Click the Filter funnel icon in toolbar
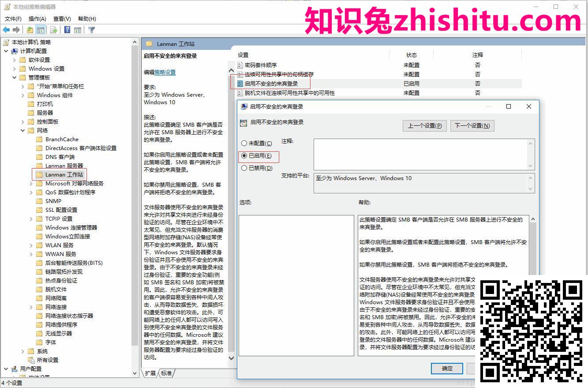This screenshot has width=588, height=388. click(x=91, y=30)
